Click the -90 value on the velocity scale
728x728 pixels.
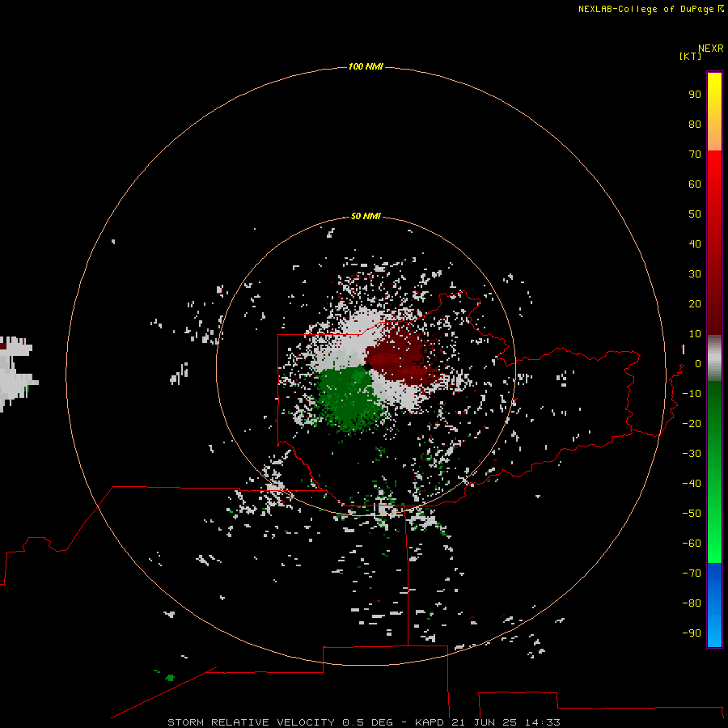click(x=692, y=633)
